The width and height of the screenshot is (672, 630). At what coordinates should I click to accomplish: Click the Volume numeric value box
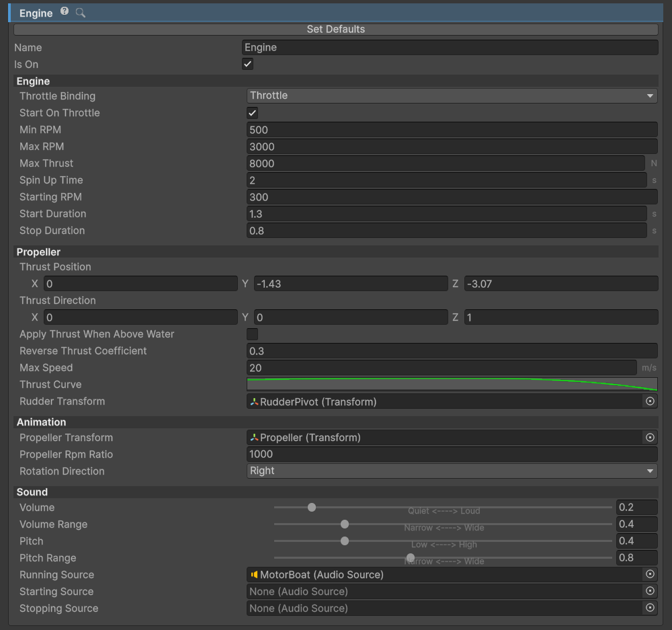point(637,508)
